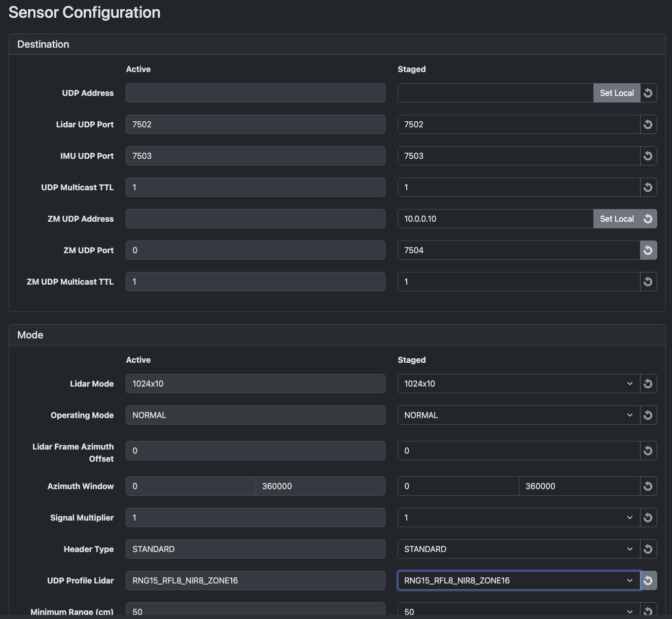The width and height of the screenshot is (672, 619).
Task: Select the active Operating Mode field
Action: 256,415
